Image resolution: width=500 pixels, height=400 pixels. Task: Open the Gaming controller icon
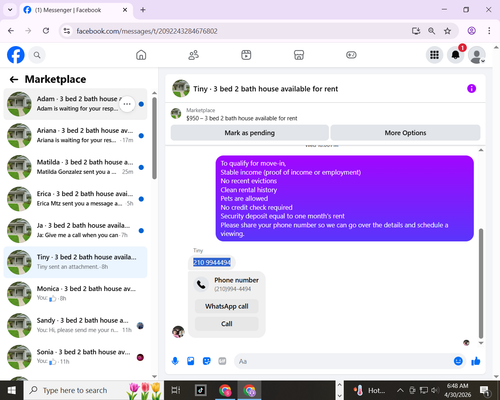(351, 55)
